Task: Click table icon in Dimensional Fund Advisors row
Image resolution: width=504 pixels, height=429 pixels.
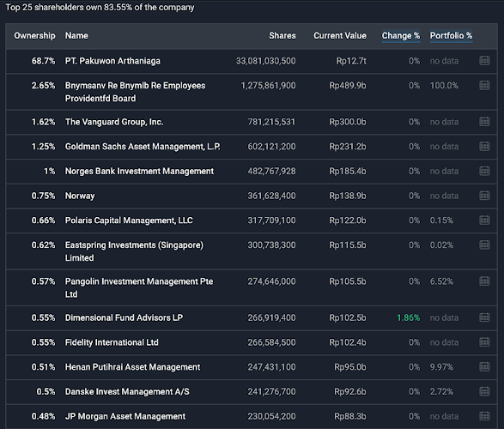Action: coord(484,317)
